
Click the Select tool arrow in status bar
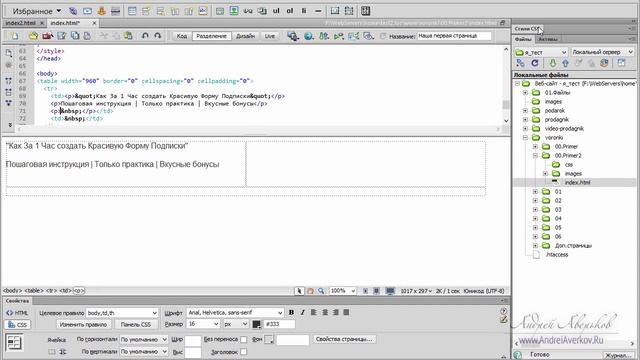(299, 291)
